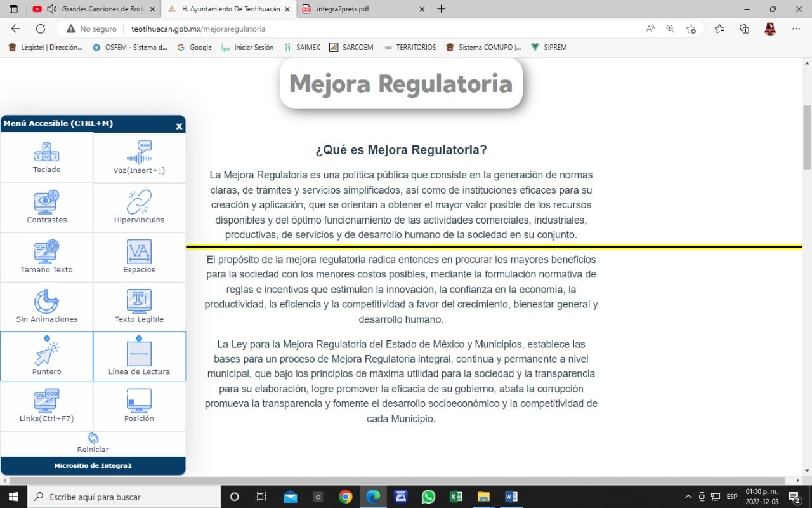Open File Explorer from the taskbar
This screenshot has width=812, height=508.
[x=484, y=497]
